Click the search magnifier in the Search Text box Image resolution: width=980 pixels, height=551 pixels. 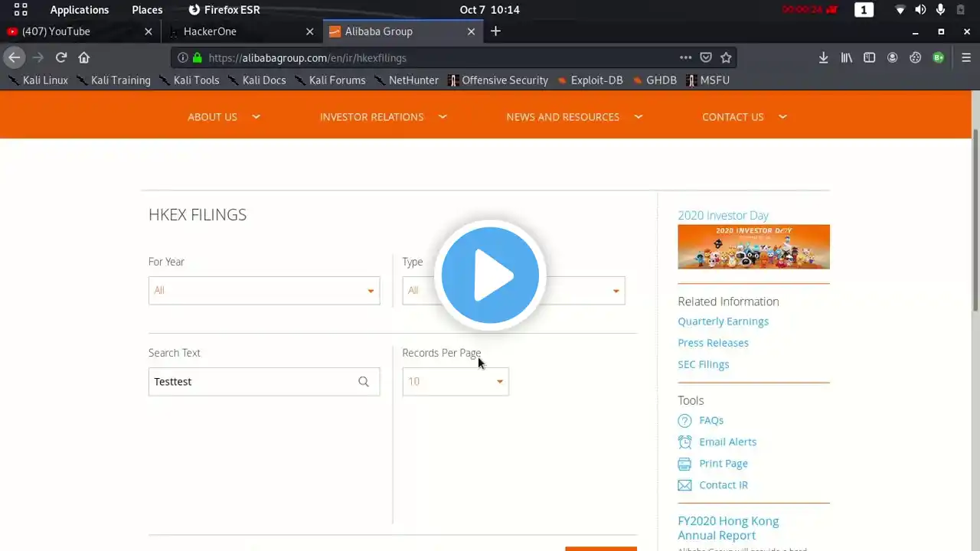364,382
